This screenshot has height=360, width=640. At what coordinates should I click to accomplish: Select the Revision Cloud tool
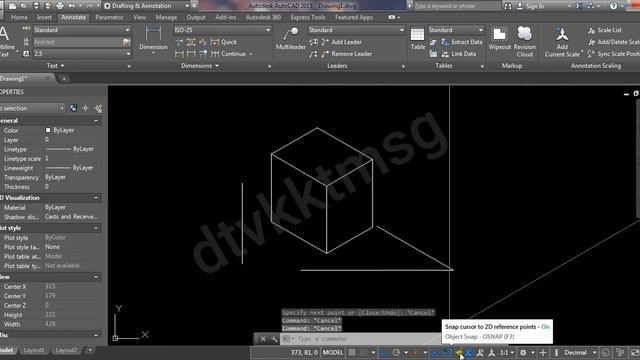(x=524, y=41)
